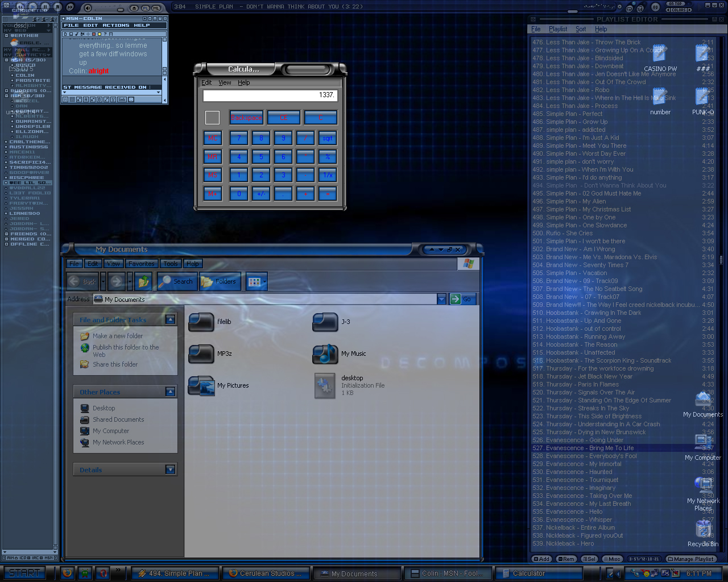Click the link button in chat toolbar
The image size is (728, 582).
(x=122, y=99)
